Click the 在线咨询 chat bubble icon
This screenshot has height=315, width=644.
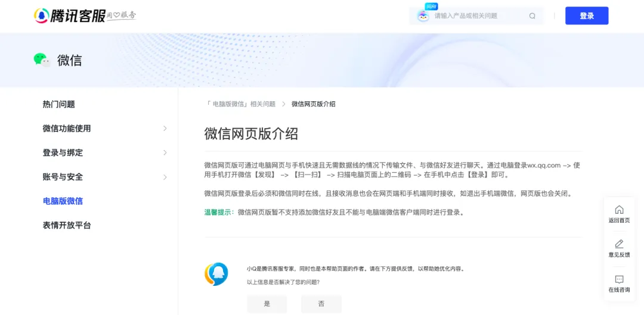619,279
